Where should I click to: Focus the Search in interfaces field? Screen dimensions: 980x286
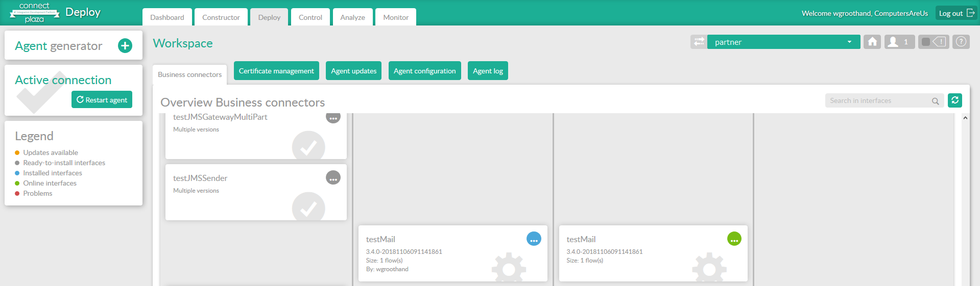(877, 101)
